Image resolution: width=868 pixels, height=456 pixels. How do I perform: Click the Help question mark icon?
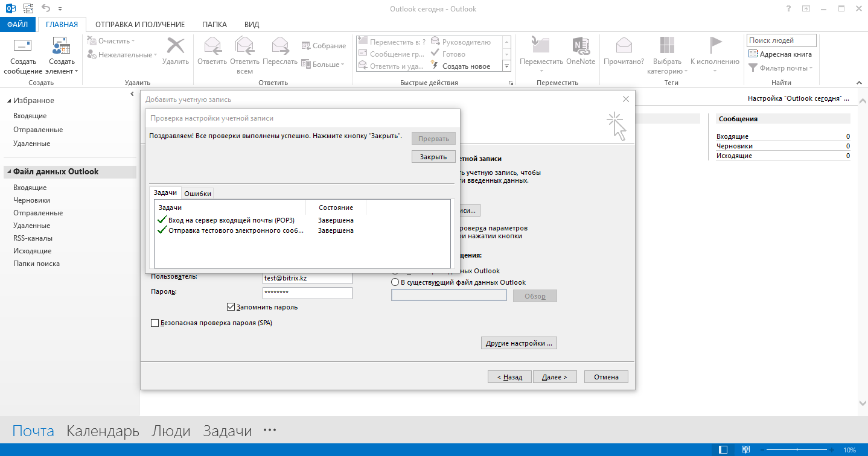click(788, 9)
